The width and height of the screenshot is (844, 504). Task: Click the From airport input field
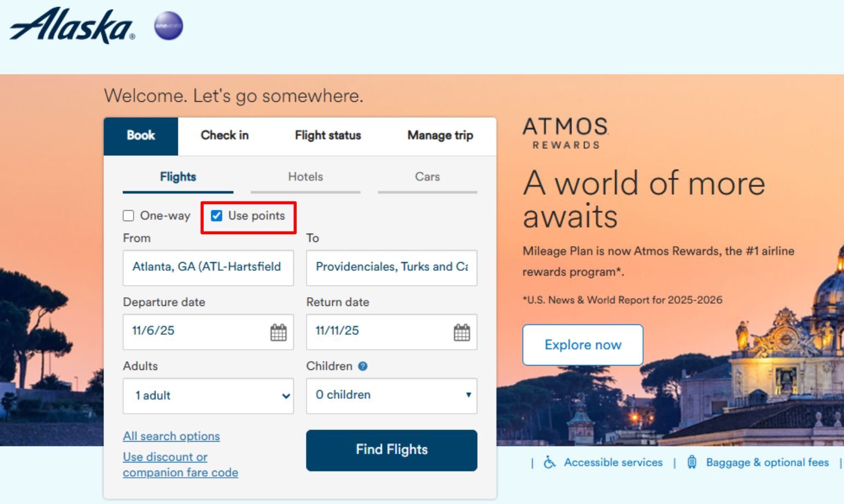click(x=208, y=268)
